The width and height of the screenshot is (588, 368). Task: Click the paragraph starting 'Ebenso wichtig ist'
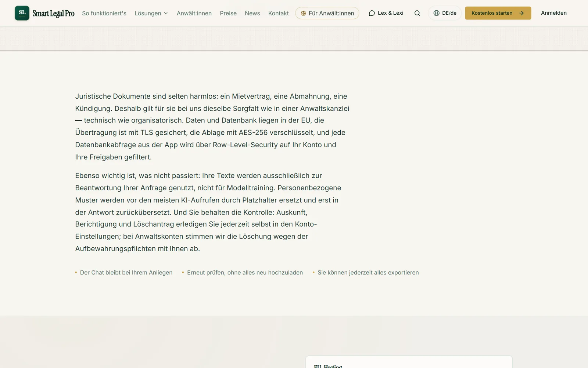[208, 212]
